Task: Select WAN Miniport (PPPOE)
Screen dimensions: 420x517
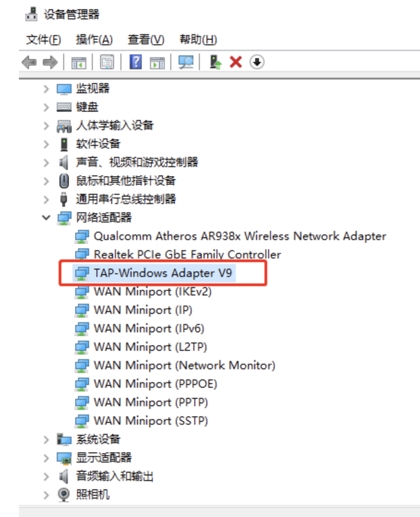Action: (x=155, y=384)
